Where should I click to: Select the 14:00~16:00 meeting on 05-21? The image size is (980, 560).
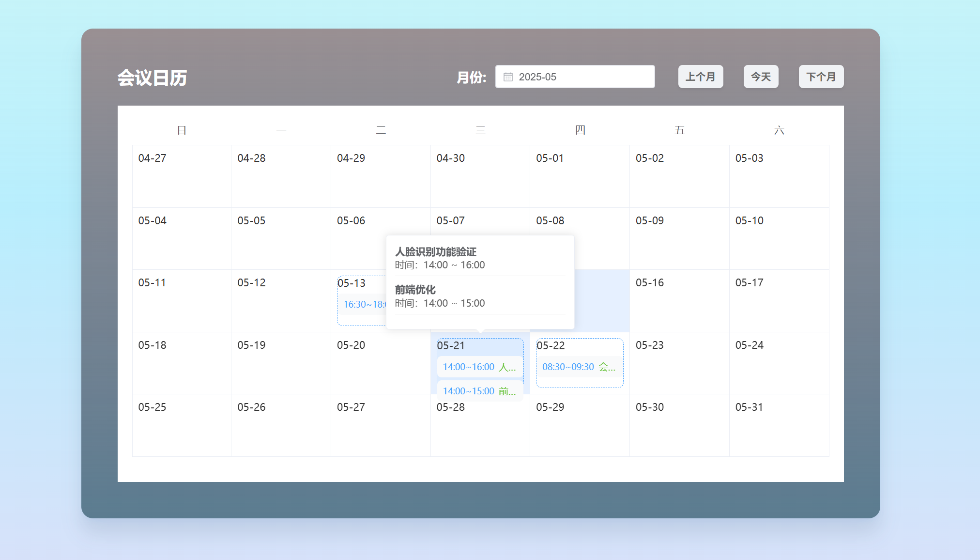coord(479,367)
